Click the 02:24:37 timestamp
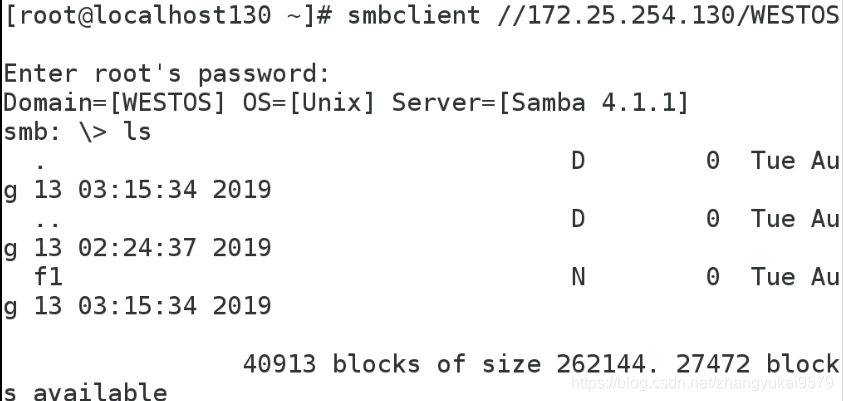Viewport: 843px width, 401px height. (x=137, y=248)
